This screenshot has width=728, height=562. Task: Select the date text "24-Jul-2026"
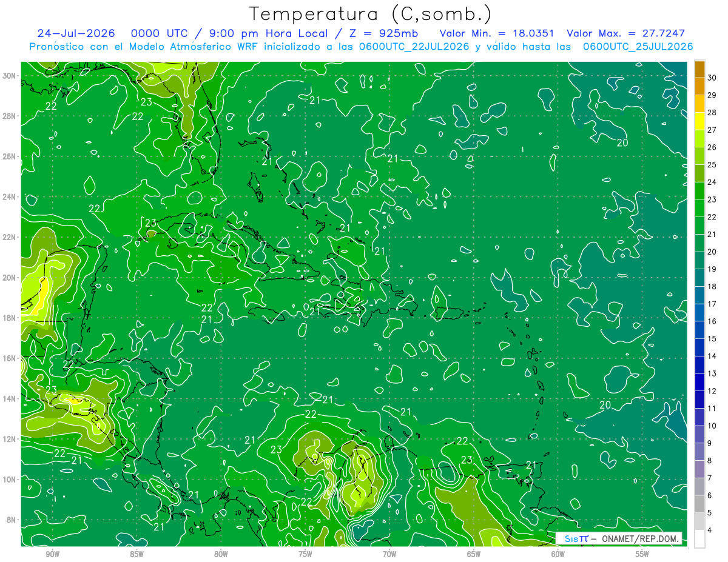coord(76,33)
